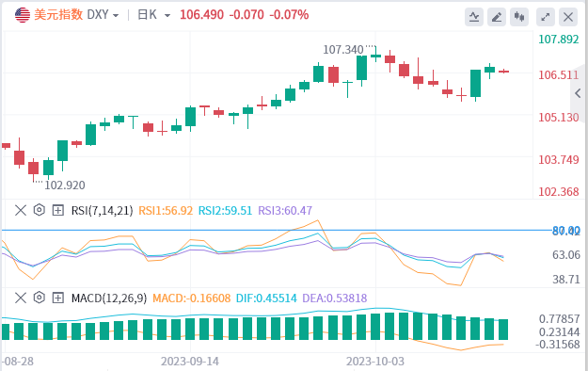Click the MACD(12,26,9) label
This screenshot has height=371, width=588.
pyautogui.click(x=109, y=298)
